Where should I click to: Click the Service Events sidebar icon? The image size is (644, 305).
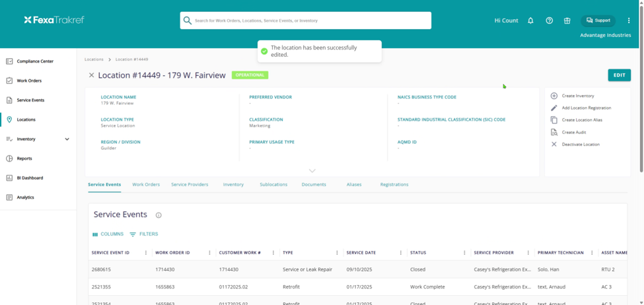coord(9,100)
